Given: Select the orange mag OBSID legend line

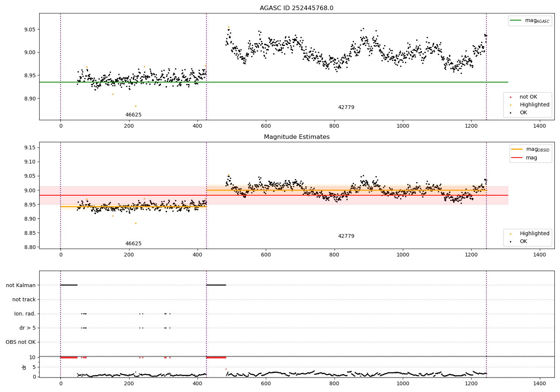Looking at the screenshot, I should 517,149.
